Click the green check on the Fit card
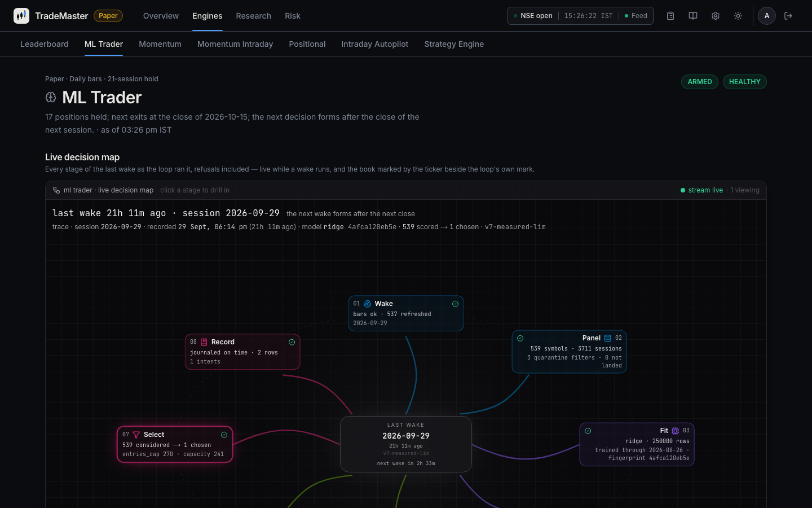This screenshot has width=812, height=508. (x=588, y=431)
